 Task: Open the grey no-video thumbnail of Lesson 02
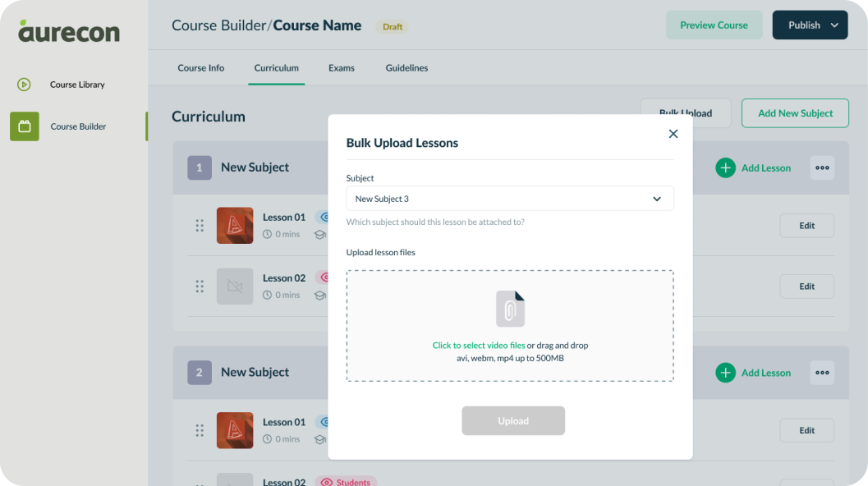pyautogui.click(x=235, y=287)
